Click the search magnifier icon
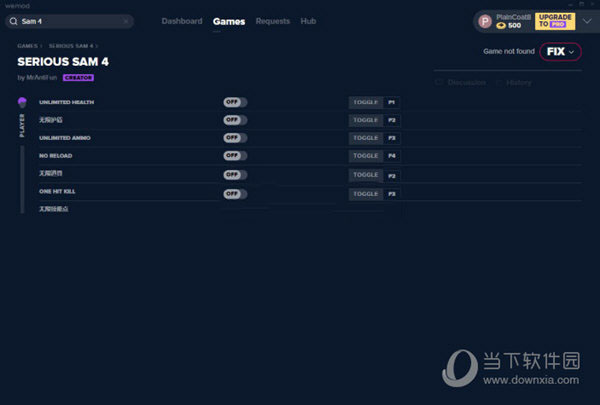The height and width of the screenshot is (405, 600). tap(13, 21)
